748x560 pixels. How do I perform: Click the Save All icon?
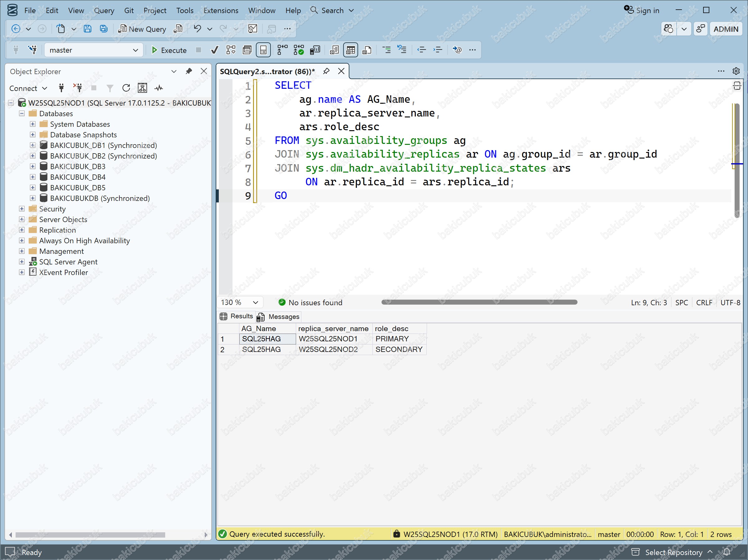pos(103,29)
